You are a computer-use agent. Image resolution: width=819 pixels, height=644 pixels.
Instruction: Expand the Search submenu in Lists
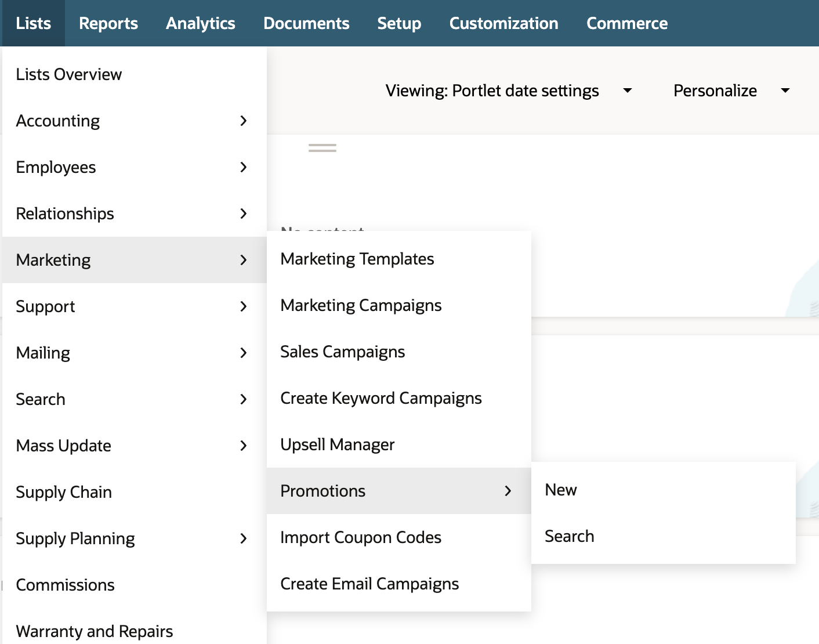[x=135, y=399]
